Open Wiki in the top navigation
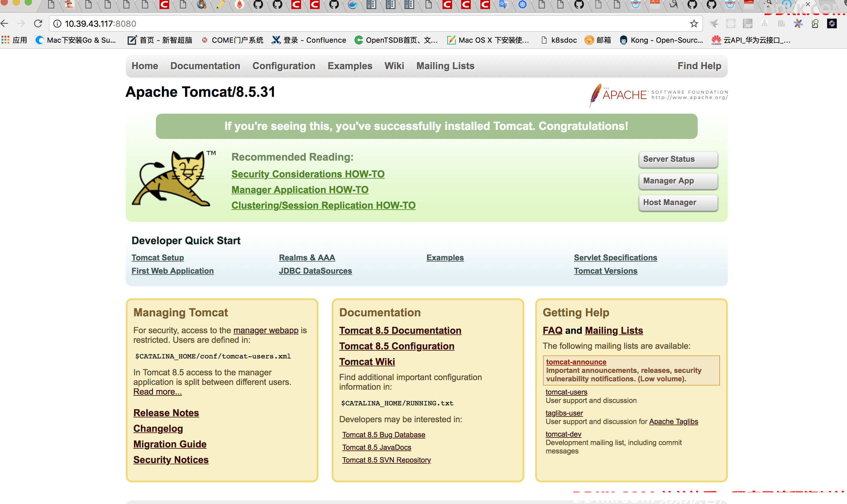Screen dimensions: 847x504 [x=394, y=66]
